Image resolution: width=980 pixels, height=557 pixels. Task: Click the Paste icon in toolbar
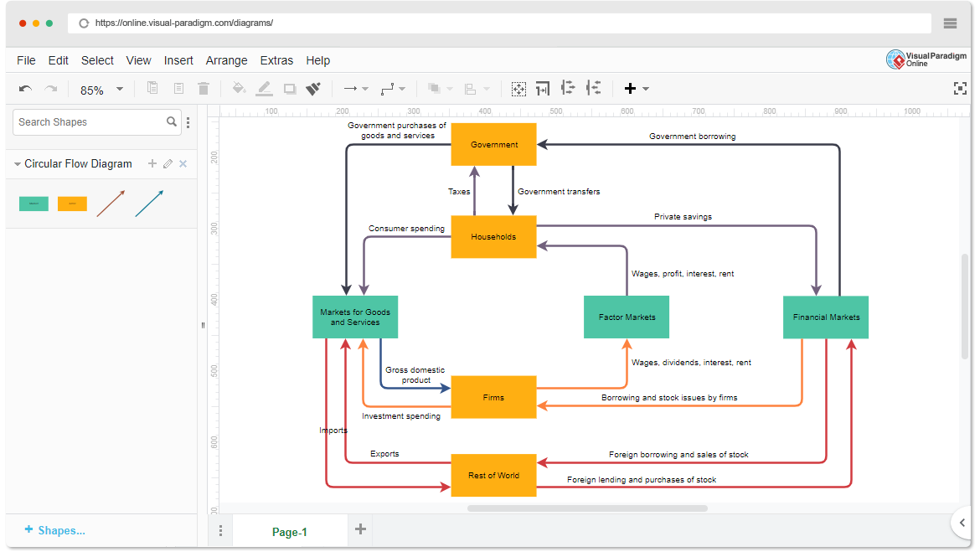click(x=178, y=88)
